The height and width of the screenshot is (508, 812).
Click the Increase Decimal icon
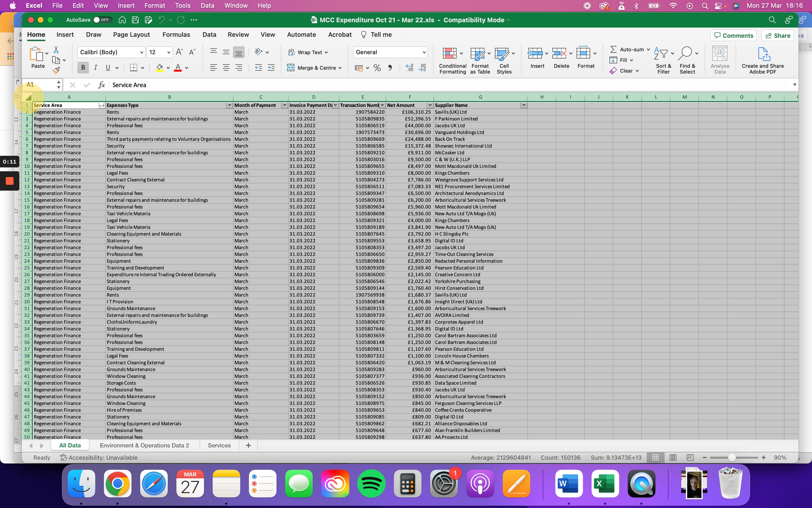pyautogui.click(x=409, y=68)
